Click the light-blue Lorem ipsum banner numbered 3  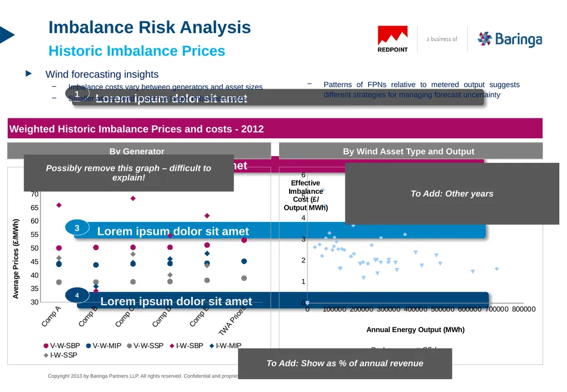pyautogui.click(x=280, y=230)
